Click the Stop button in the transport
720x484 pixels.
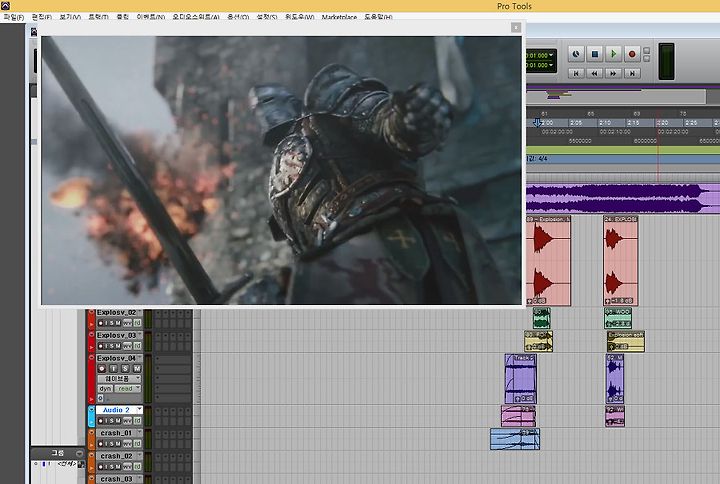pyautogui.click(x=595, y=54)
